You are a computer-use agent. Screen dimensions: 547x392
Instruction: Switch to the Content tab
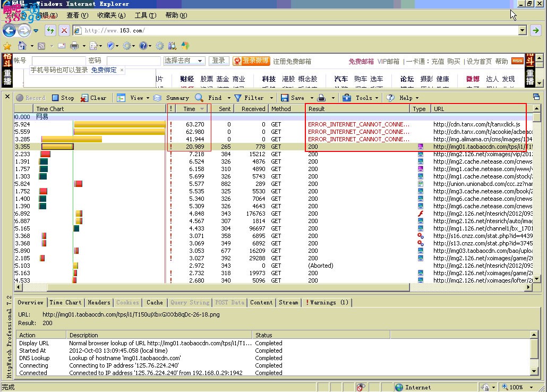[261, 303]
